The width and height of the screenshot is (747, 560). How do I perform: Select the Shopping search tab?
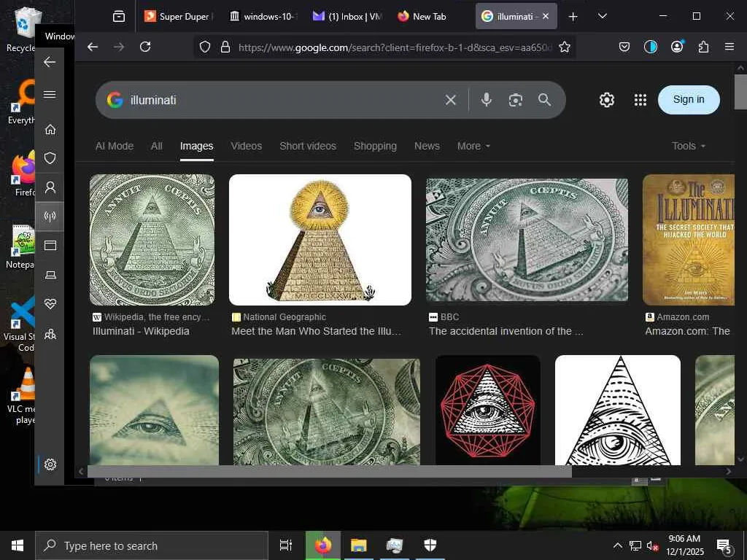pos(375,146)
